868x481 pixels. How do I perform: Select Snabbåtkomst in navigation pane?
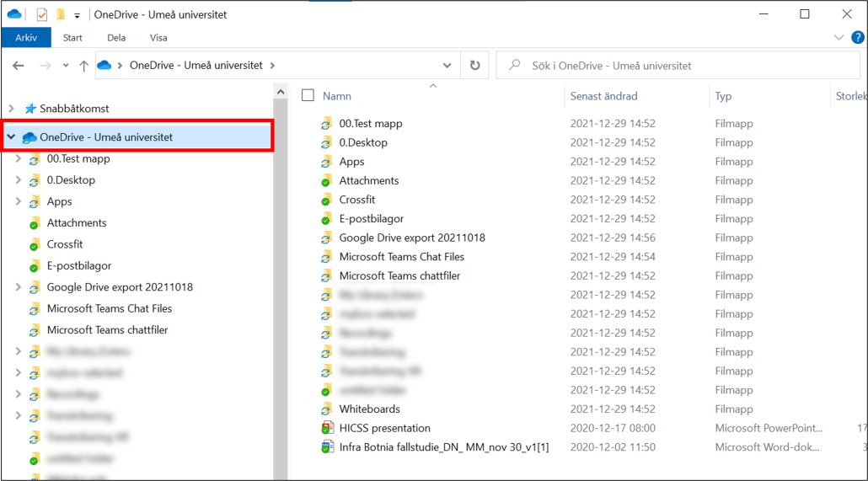tap(74, 109)
